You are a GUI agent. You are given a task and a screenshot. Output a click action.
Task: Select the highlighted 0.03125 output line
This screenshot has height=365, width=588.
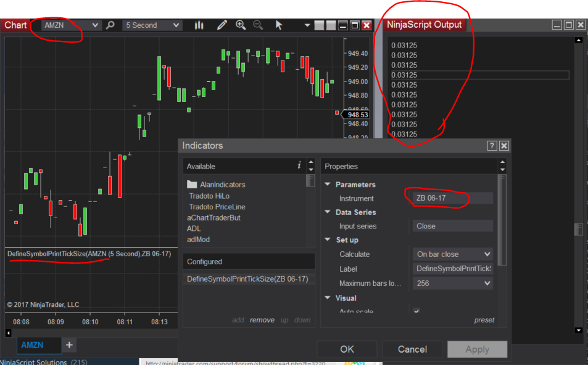(480, 75)
